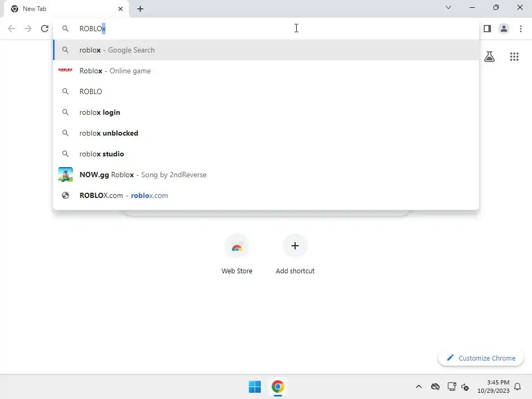Open the clock showing 3:45 PM
Image resolution: width=532 pixels, height=399 pixels.
494,387
